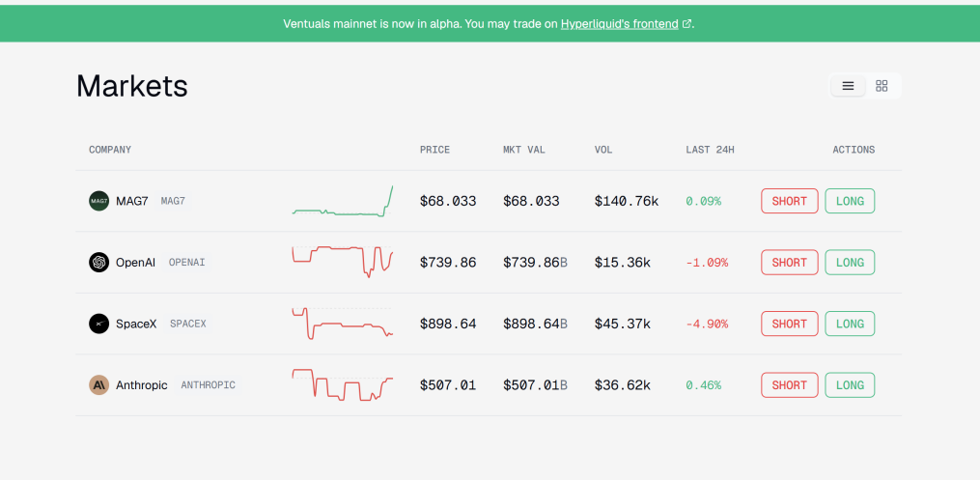Click the SpaceX logo icon

tap(98, 324)
